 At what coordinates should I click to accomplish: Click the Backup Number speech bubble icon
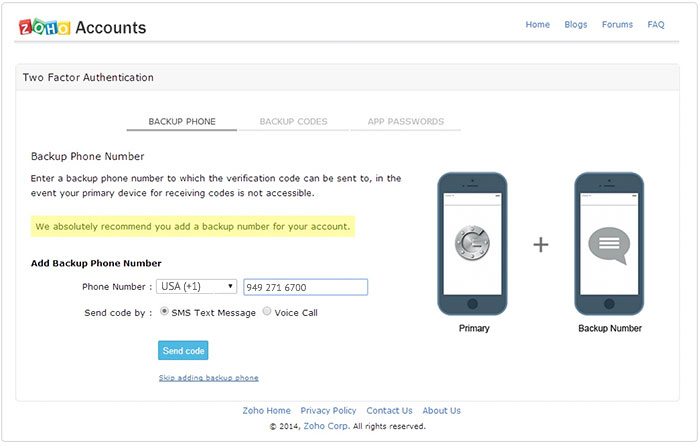608,243
